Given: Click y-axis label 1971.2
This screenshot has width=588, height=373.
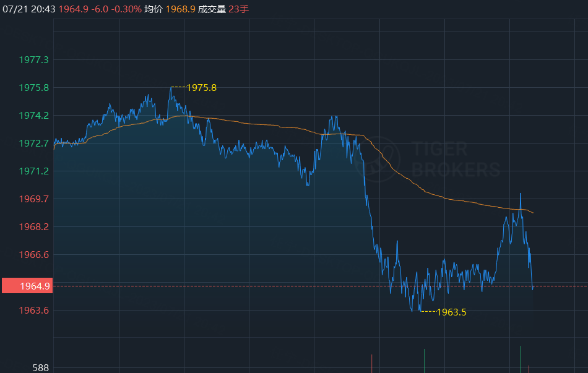Looking at the screenshot, I should click(34, 171).
